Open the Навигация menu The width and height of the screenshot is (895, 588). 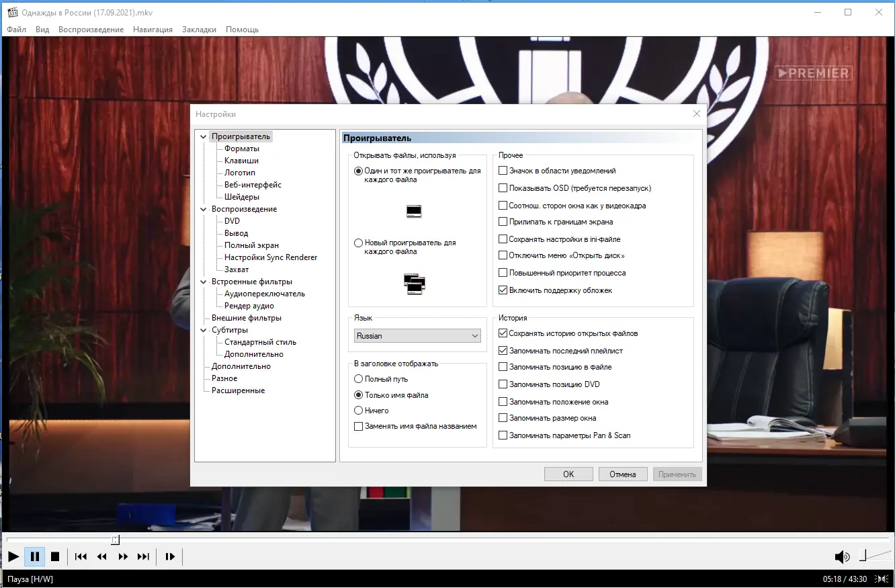click(x=153, y=30)
